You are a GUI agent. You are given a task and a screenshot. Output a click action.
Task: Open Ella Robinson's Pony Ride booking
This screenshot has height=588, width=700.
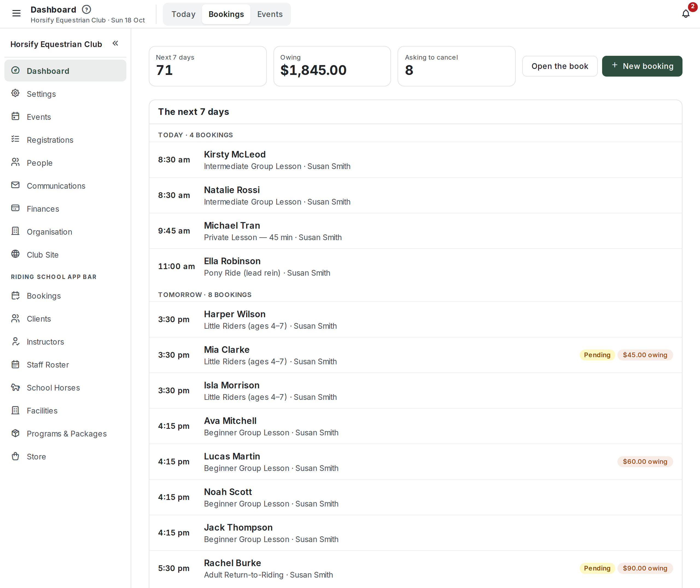click(415, 267)
